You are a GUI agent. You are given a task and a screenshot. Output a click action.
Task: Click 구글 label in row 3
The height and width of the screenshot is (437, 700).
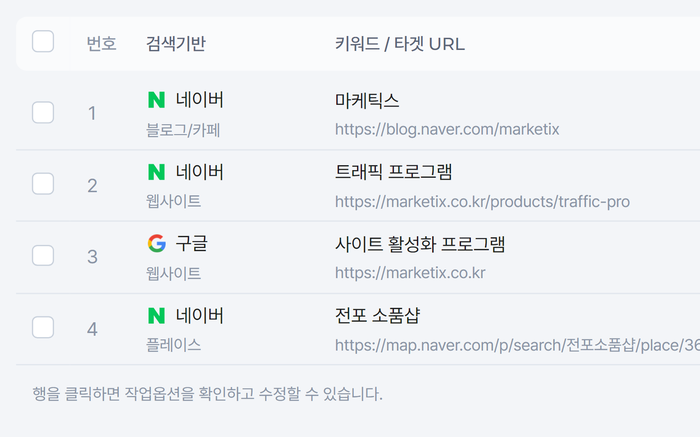tap(192, 243)
